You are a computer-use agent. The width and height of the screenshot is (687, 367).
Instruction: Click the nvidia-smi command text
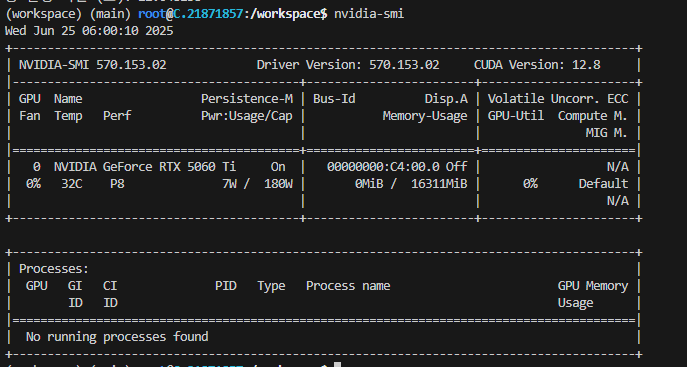click(x=369, y=14)
